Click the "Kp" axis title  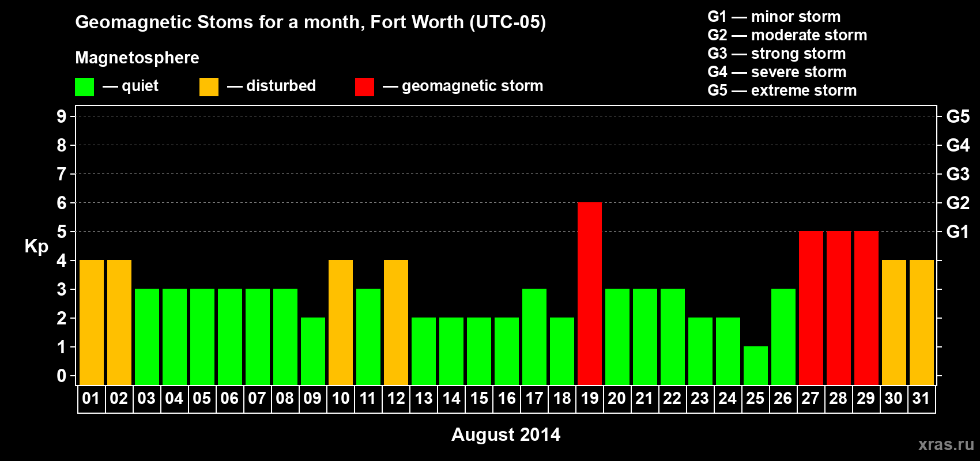click(36, 247)
